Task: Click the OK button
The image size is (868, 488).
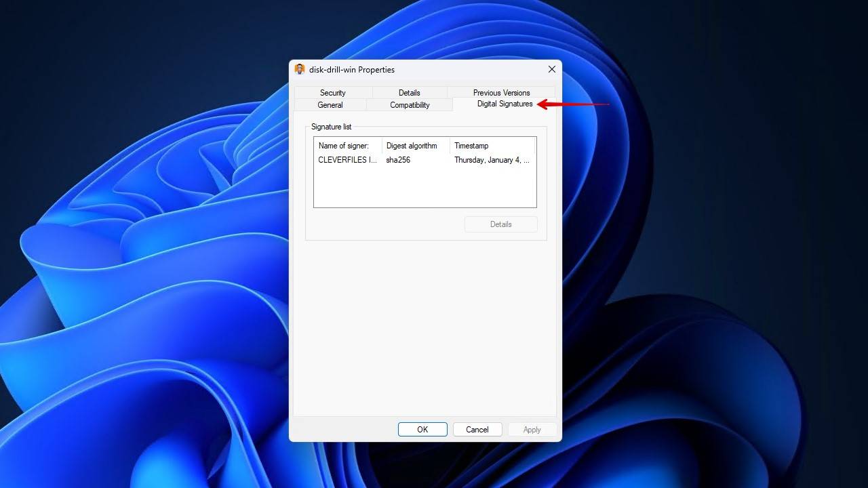Action: [422, 430]
